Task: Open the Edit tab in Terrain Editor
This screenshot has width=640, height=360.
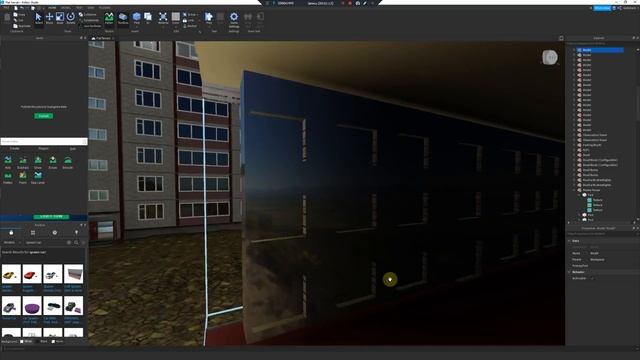Action: coord(73,149)
